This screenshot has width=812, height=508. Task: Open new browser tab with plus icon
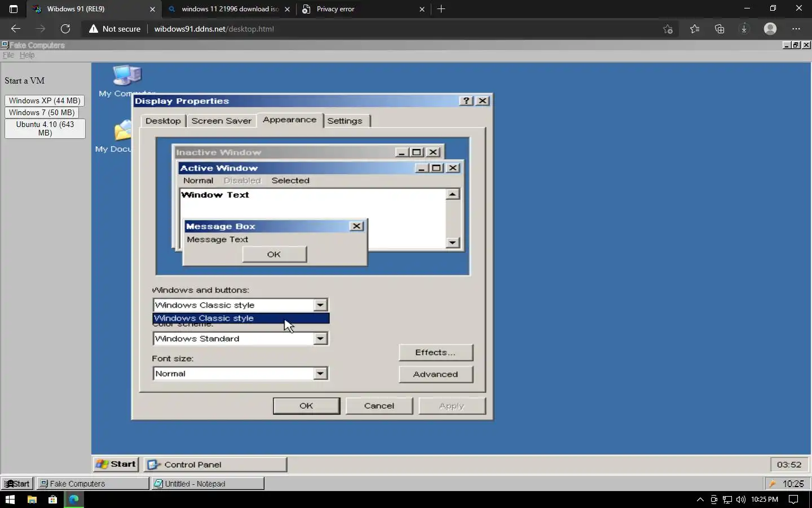tap(442, 9)
